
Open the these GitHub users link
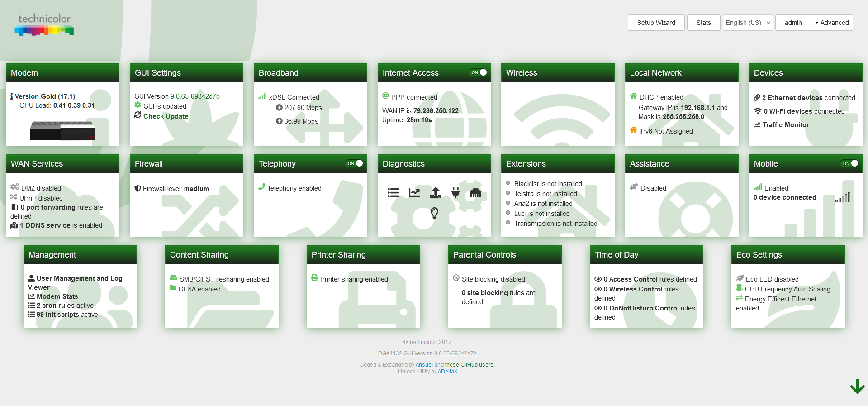point(469,365)
